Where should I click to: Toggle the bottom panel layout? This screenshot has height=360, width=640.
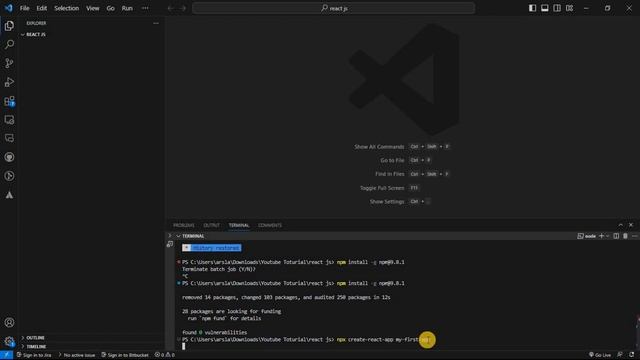544,8
